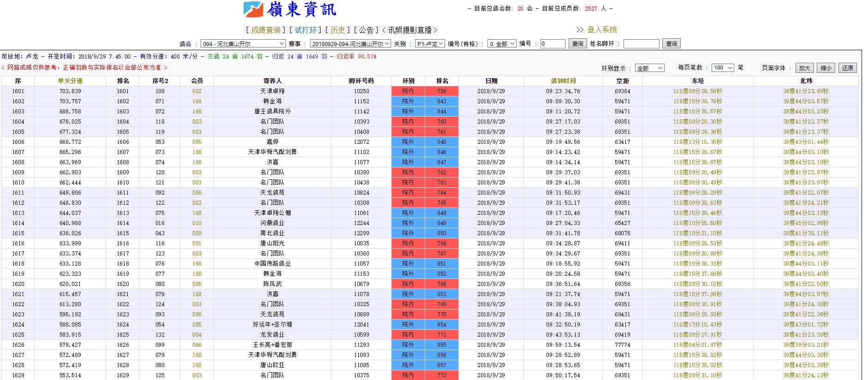
Task: Select 陈凤武 in row 1620
Action: (273, 284)
